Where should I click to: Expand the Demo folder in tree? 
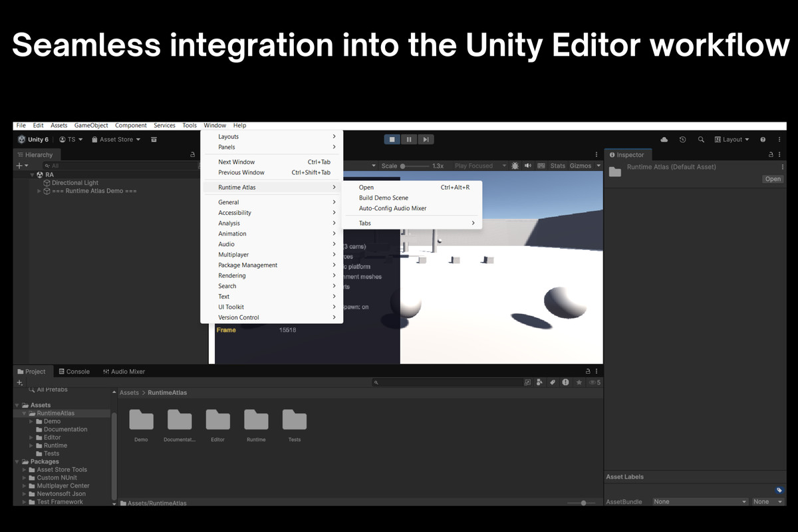tap(31, 422)
